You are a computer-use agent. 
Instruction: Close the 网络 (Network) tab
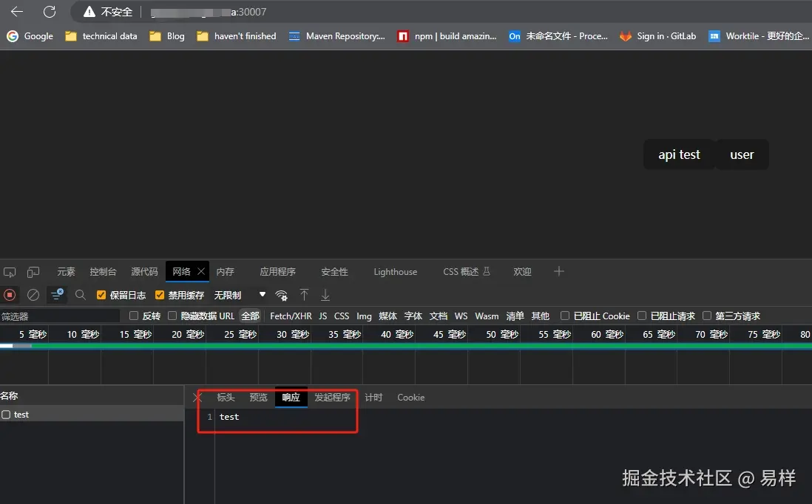(x=201, y=271)
